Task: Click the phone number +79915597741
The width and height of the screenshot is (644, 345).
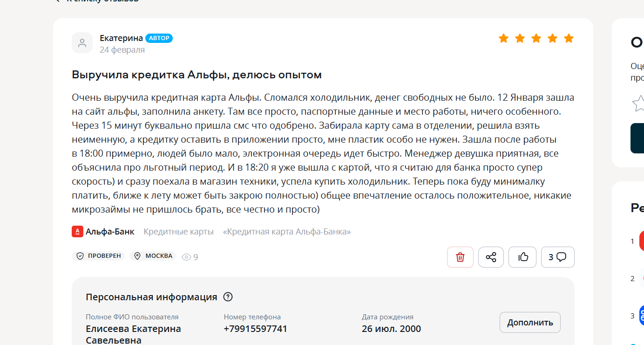Action: (x=256, y=329)
